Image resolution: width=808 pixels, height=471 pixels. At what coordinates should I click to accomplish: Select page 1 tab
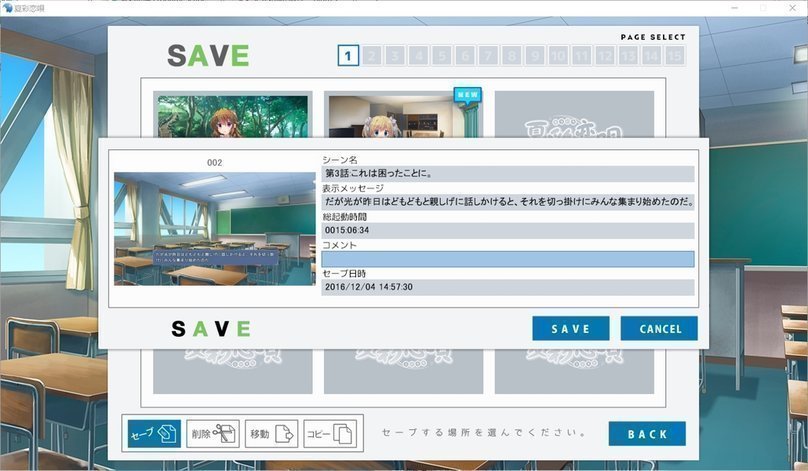pos(348,55)
